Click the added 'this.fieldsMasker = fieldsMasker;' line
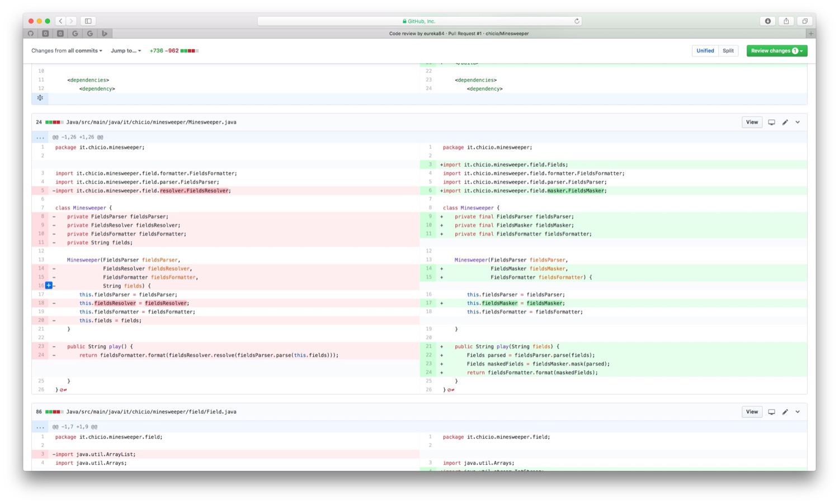This screenshot has width=839, height=504. click(x=614, y=303)
